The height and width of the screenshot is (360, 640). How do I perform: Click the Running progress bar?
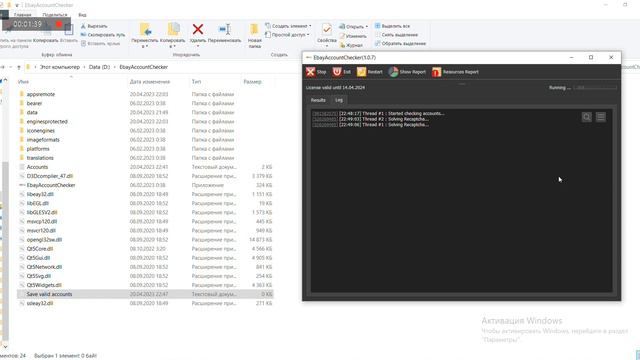595,87
